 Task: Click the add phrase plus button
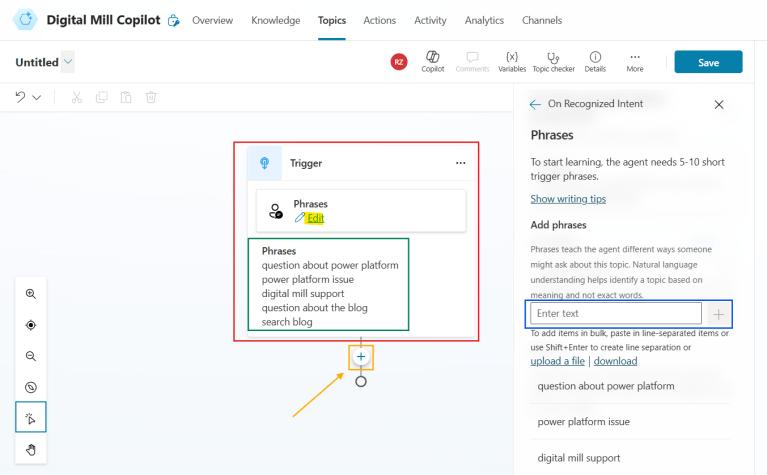pyautogui.click(x=718, y=314)
